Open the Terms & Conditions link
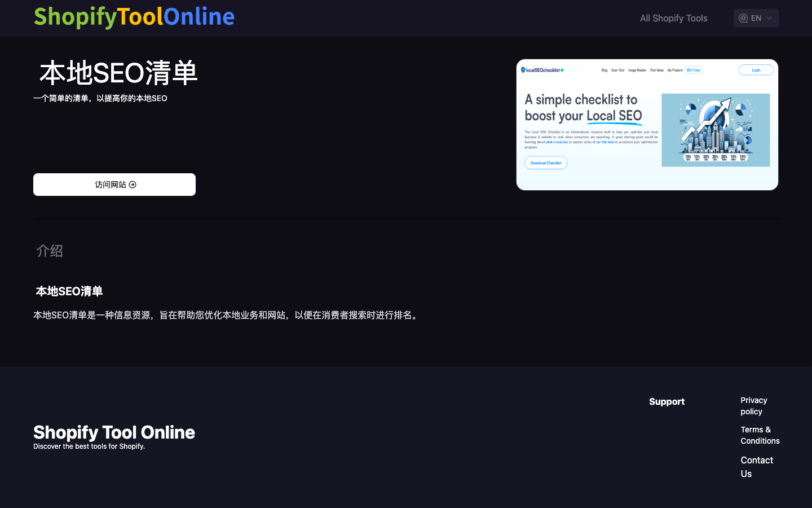The height and width of the screenshot is (508, 812). pyautogui.click(x=760, y=435)
